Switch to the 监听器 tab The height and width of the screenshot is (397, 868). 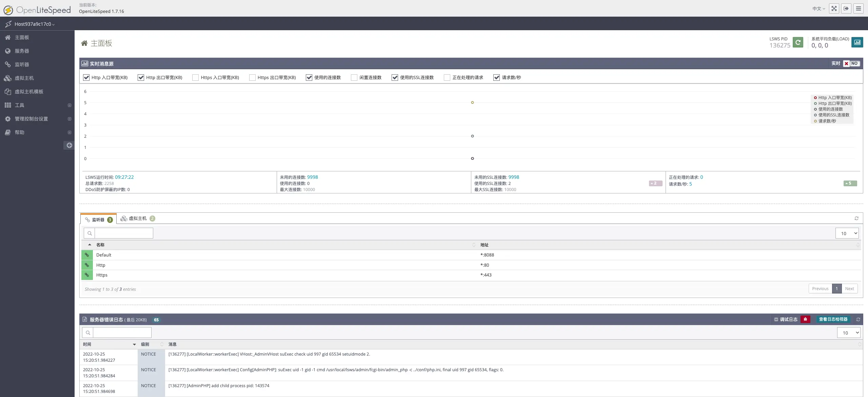point(98,219)
